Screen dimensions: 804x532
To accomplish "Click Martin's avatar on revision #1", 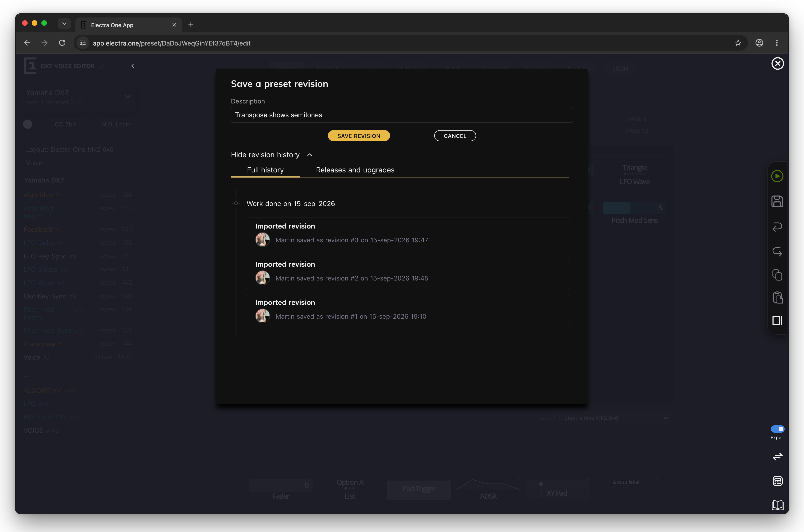I will 262,316.
